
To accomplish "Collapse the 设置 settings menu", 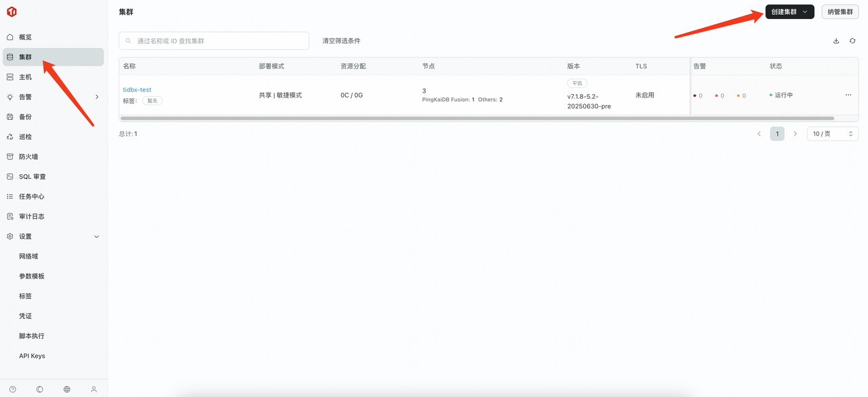I will coord(96,236).
